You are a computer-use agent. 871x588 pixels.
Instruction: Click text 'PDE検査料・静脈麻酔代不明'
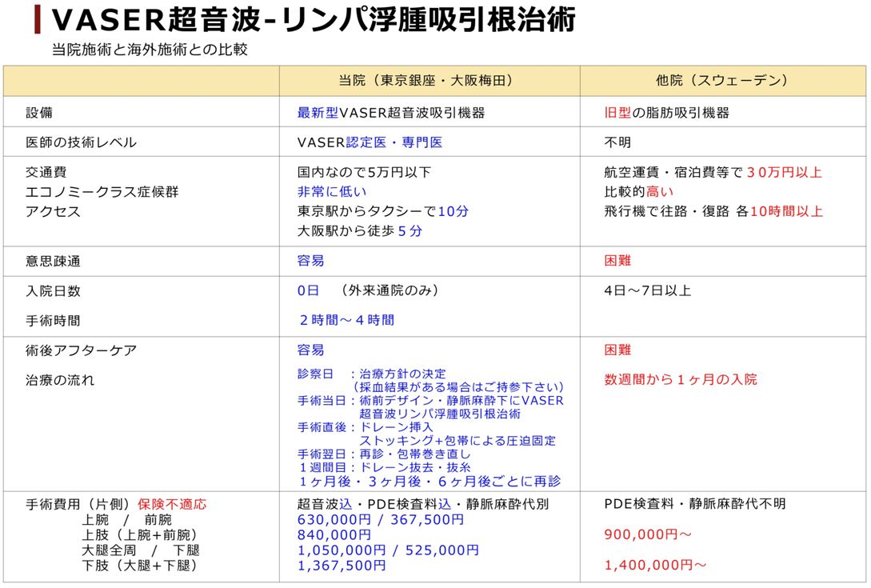[695, 504]
